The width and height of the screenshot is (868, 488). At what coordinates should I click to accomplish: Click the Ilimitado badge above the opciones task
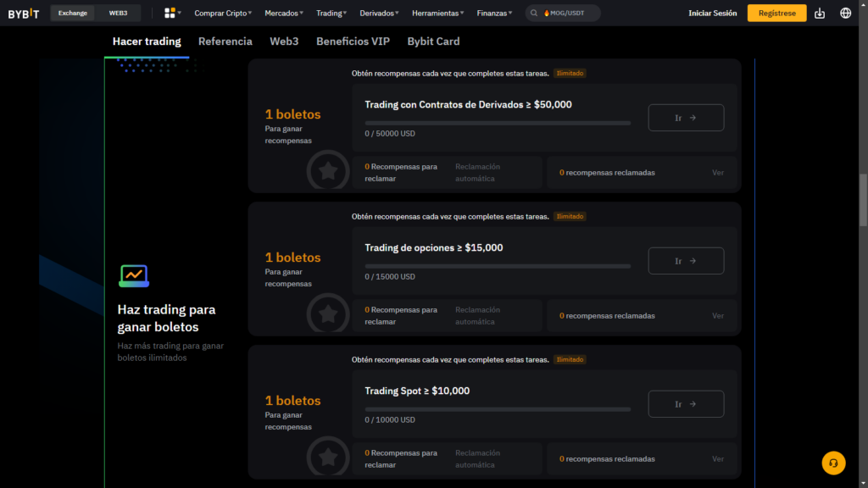tap(570, 216)
